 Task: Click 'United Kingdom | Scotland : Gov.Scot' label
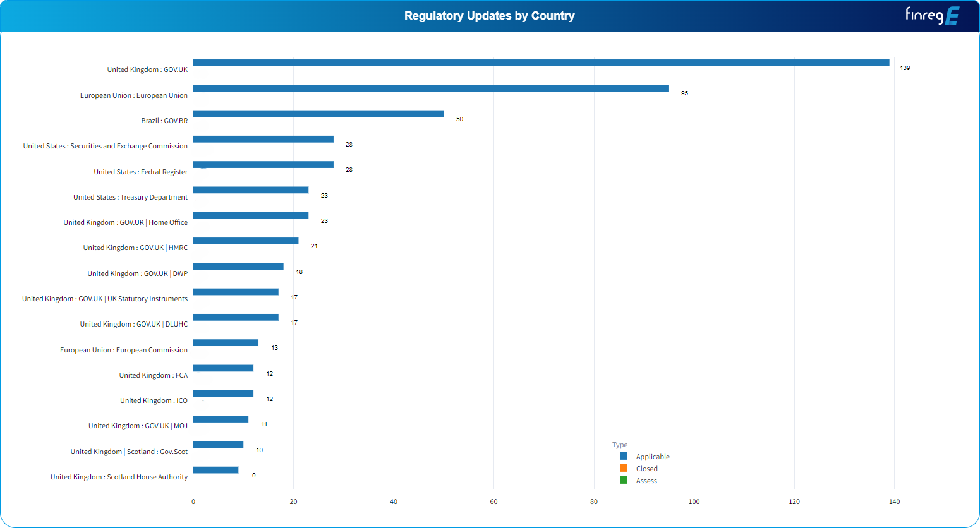tap(129, 452)
